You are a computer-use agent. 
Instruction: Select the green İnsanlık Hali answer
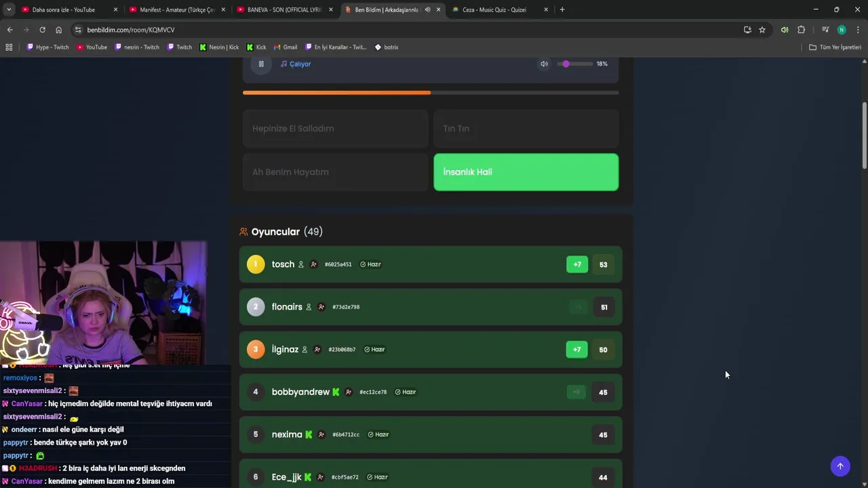[x=526, y=172]
